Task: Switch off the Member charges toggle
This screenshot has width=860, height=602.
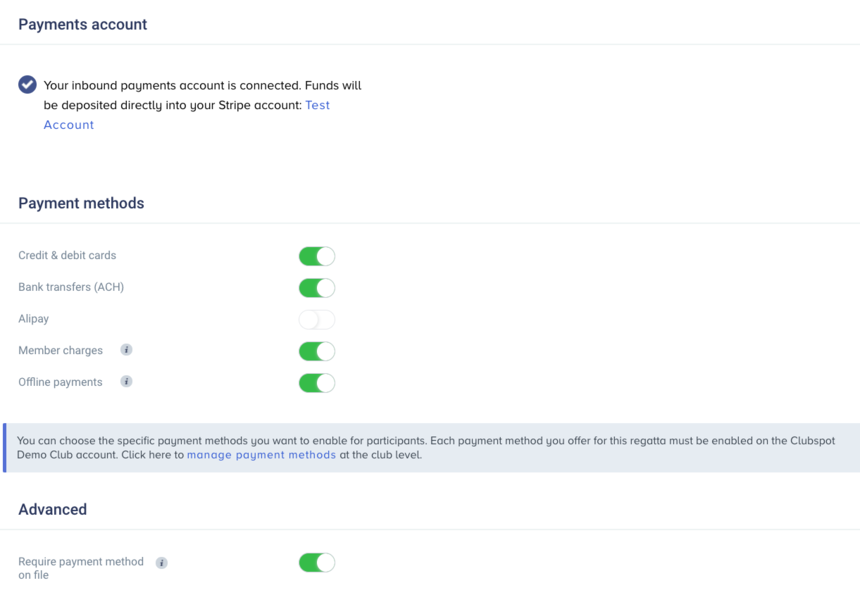Action: click(317, 351)
